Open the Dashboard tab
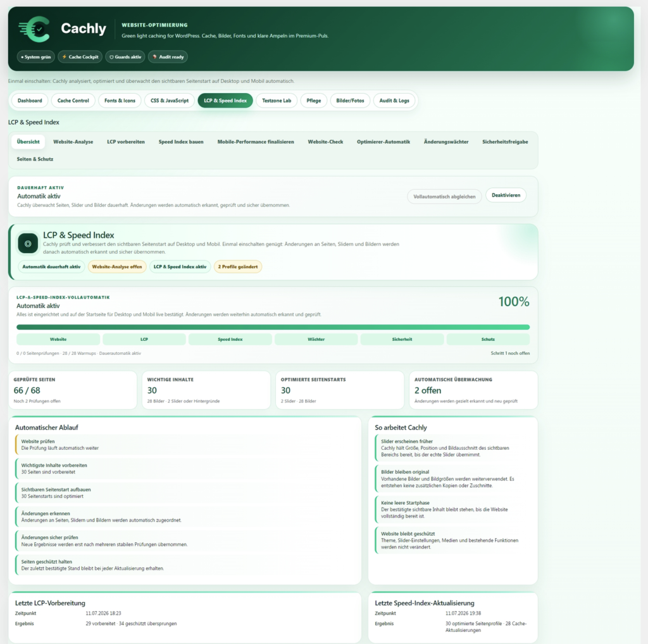The height and width of the screenshot is (644, 648). pos(30,101)
